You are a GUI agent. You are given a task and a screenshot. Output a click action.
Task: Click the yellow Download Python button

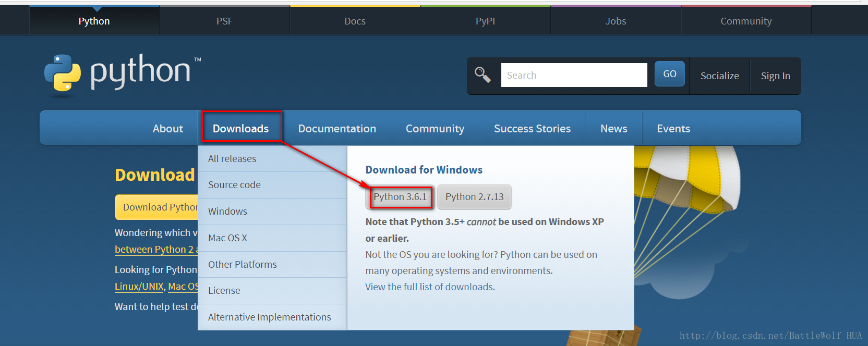156,207
